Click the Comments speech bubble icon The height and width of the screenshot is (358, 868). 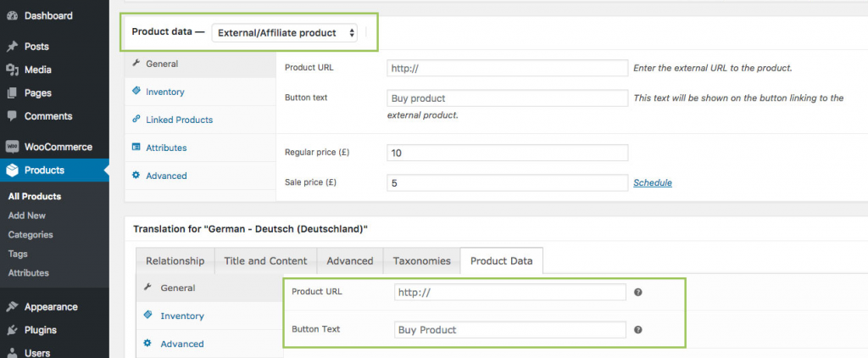pos(12,116)
